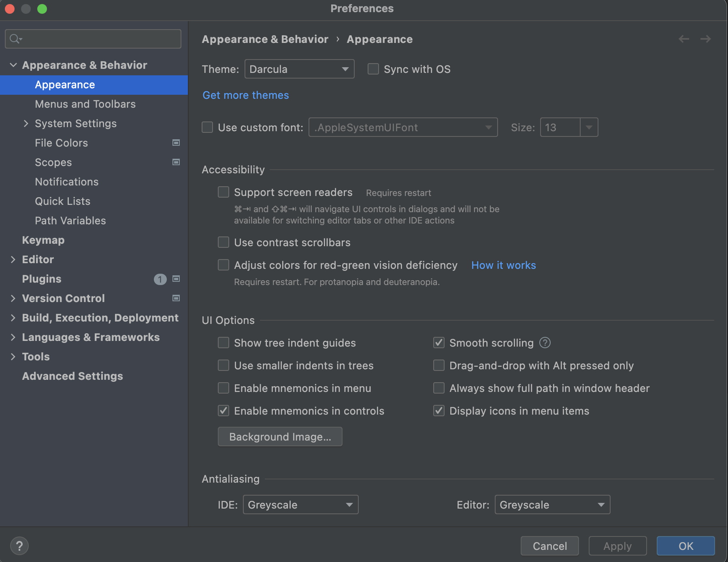728x562 pixels.
Task: Enable Adjust colors for red-green vision deficiency
Action: pyautogui.click(x=224, y=265)
